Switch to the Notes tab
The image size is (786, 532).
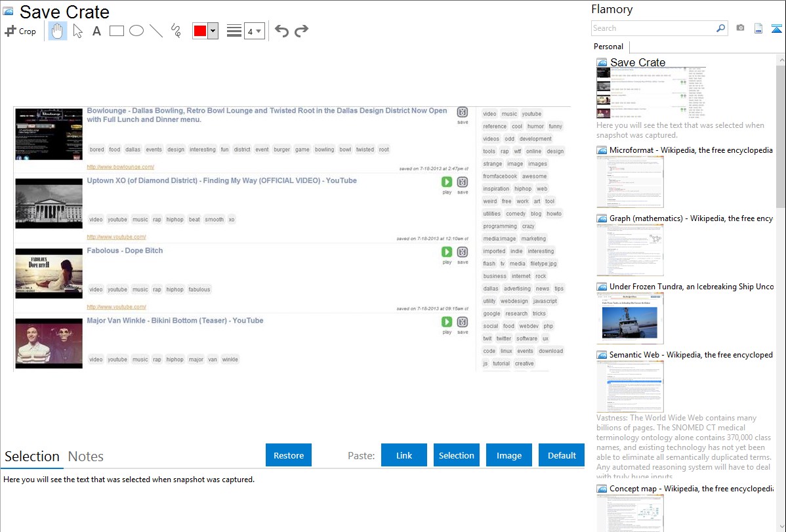tap(86, 457)
